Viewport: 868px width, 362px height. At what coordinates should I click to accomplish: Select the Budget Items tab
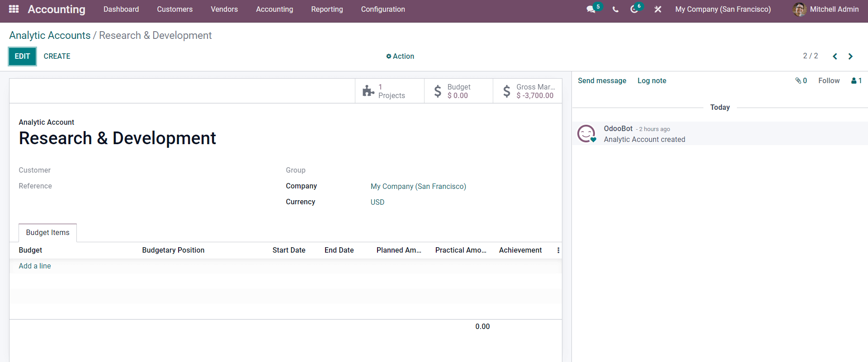coord(47,232)
